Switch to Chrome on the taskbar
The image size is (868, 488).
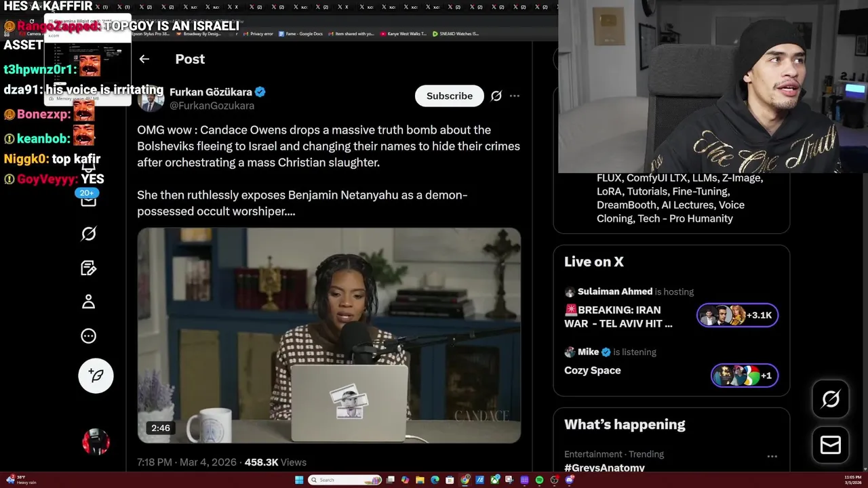click(465, 480)
